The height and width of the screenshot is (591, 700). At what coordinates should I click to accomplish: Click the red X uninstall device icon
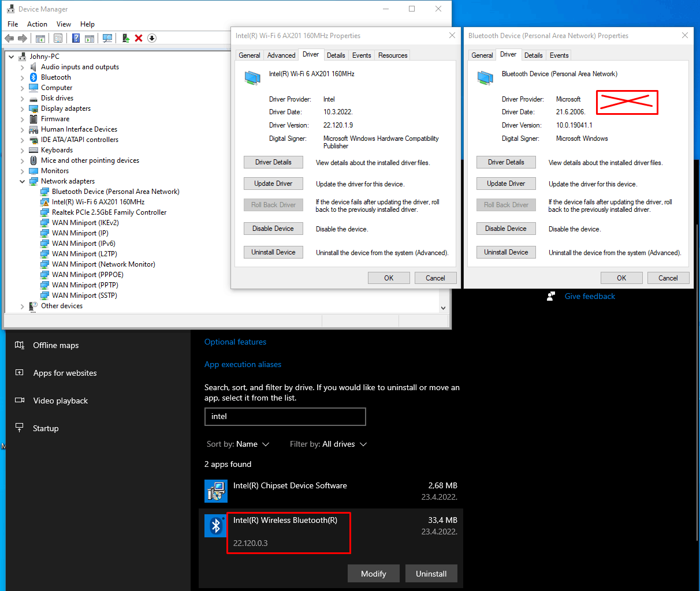click(x=139, y=38)
